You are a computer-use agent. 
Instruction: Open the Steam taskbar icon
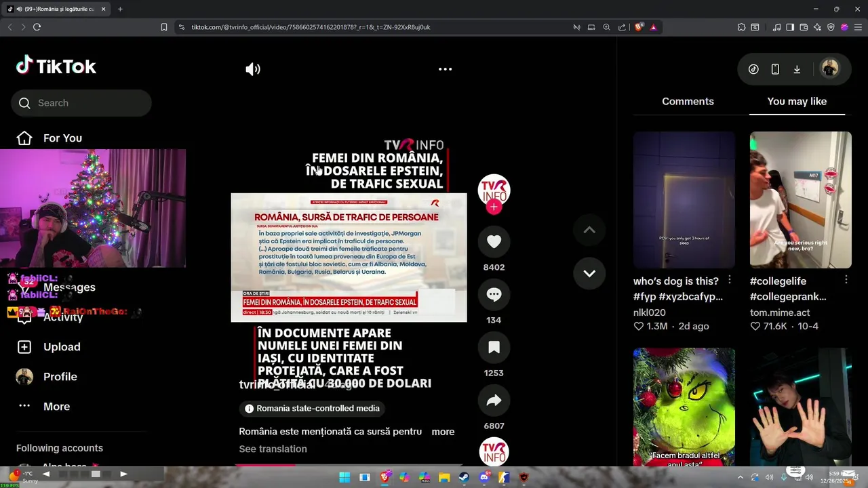(464, 477)
